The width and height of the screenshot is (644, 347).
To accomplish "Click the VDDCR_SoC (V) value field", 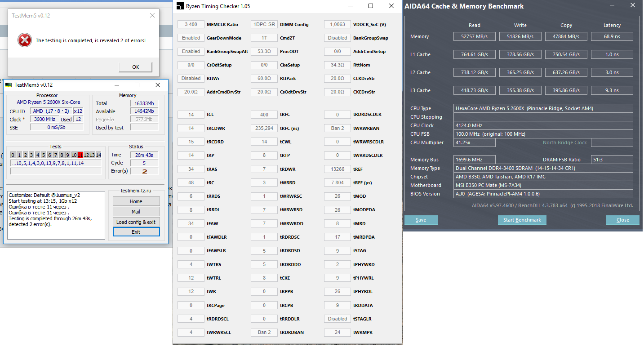I will pyautogui.click(x=338, y=24).
